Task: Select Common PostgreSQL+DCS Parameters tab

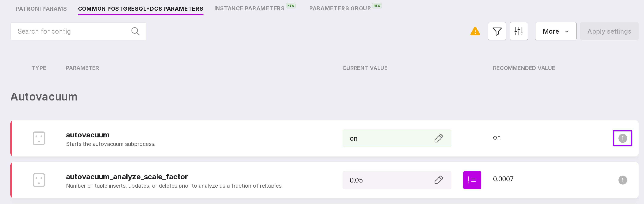Action: [140, 9]
